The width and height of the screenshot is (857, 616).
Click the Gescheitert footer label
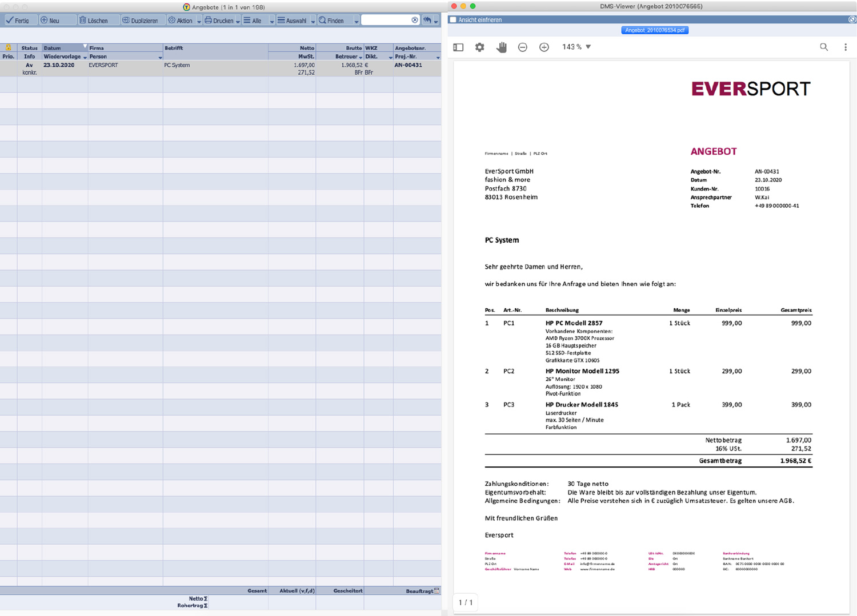click(347, 591)
